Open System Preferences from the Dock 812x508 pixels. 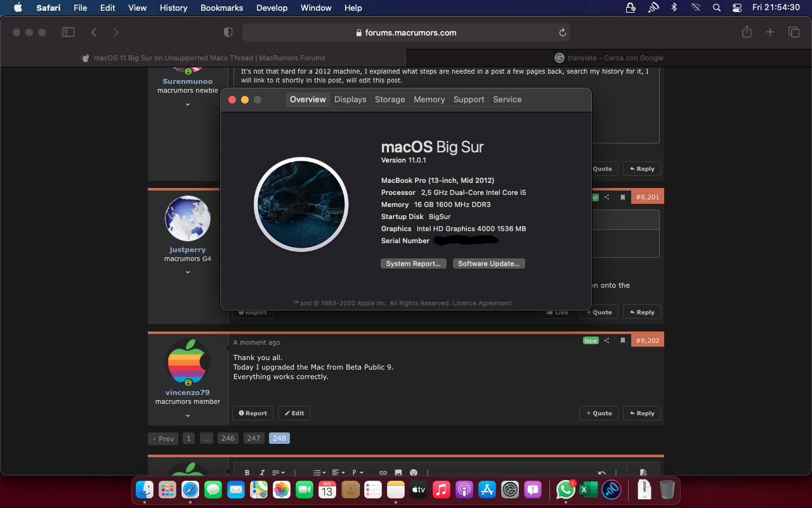tap(510, 490)
